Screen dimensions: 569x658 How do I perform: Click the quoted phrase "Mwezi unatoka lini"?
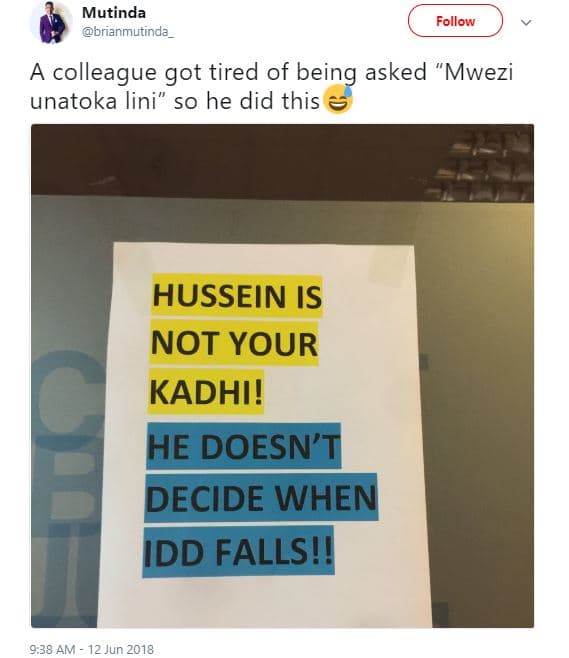click(x=271, y=86)
